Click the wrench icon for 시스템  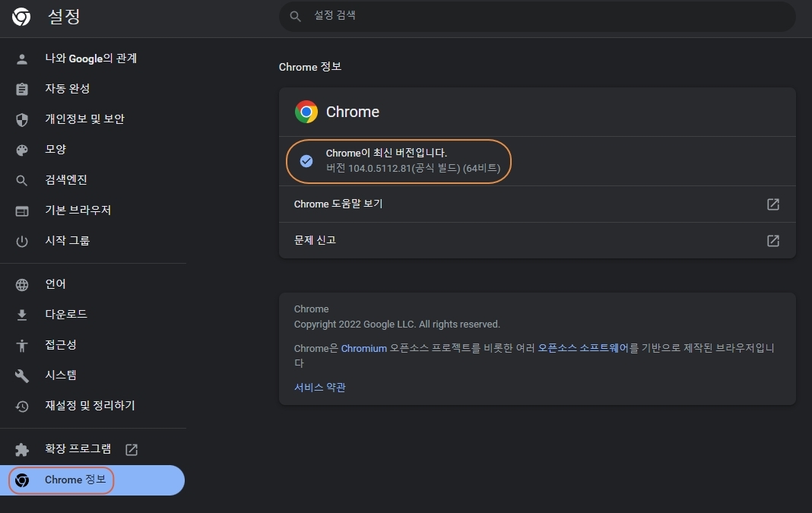click(22, 376)
